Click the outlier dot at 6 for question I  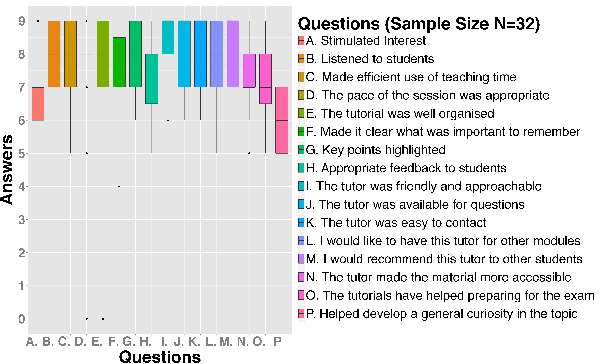tap(168, 120)
